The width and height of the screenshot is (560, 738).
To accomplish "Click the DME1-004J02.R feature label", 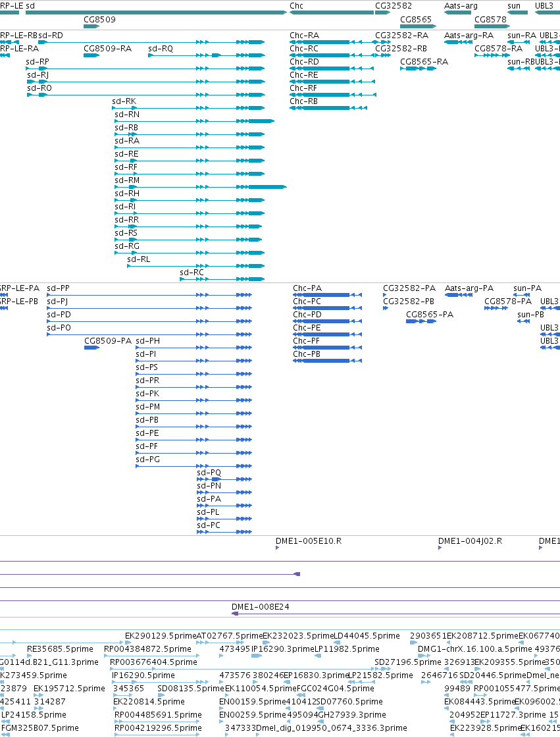I will pyautogui.click(x=470, y=540).
